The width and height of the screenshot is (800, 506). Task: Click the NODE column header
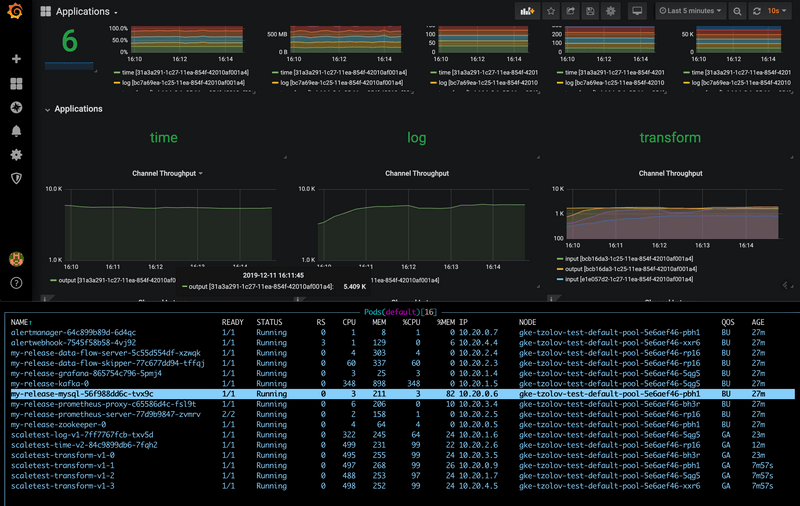pos(528,322)
